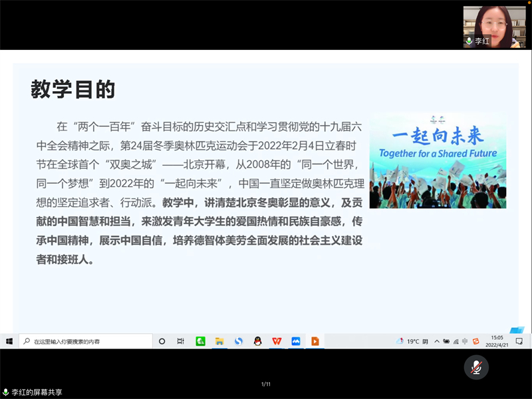Image resolution: width=532 pixels, height=399 pixels.
Task: Select 李红's video thumbnail at top right
Action: (491, 27)
